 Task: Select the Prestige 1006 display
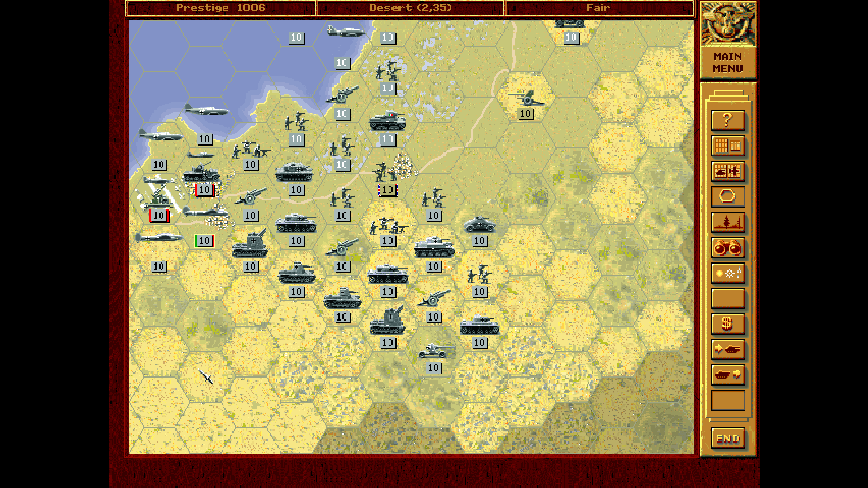pos(221,8)
